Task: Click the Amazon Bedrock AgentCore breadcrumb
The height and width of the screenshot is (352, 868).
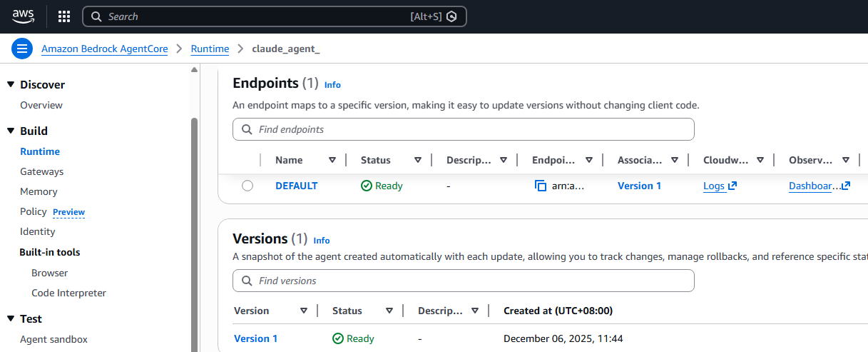Action: 104,49
